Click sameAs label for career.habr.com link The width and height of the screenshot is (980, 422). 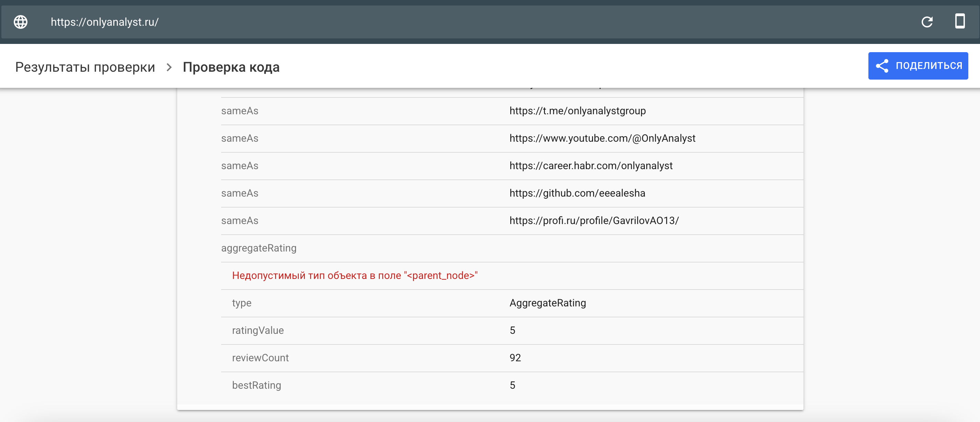(x=239, y=166)
